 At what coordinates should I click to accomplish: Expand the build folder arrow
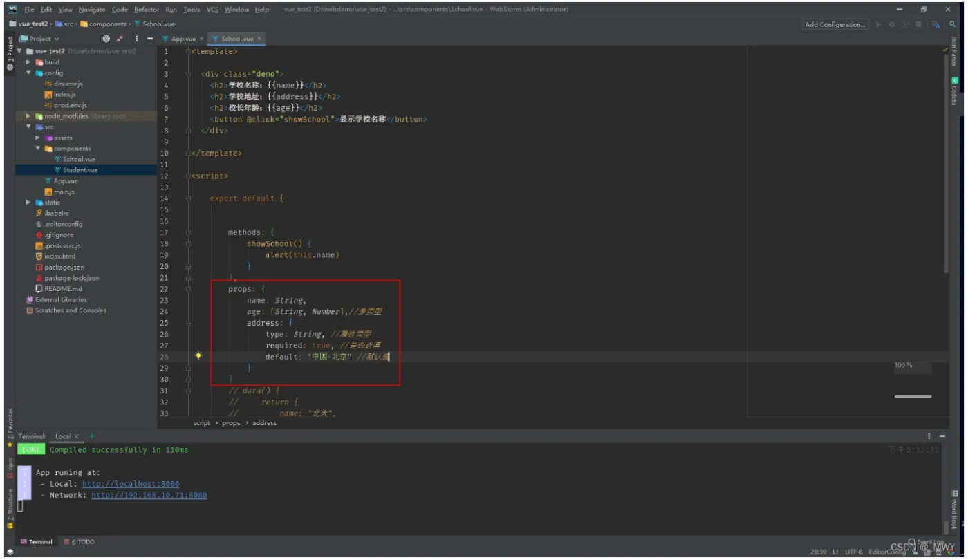tap(28, 62)
